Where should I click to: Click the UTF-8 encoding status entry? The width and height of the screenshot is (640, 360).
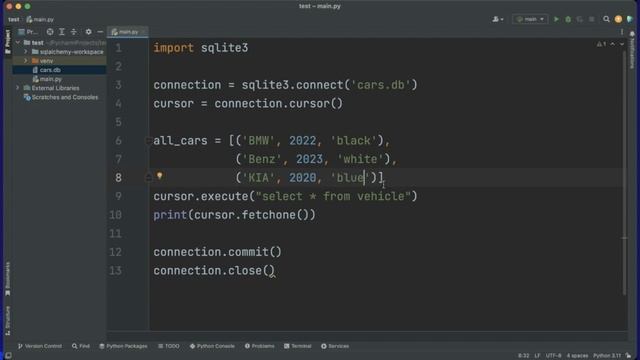(553, 356)
